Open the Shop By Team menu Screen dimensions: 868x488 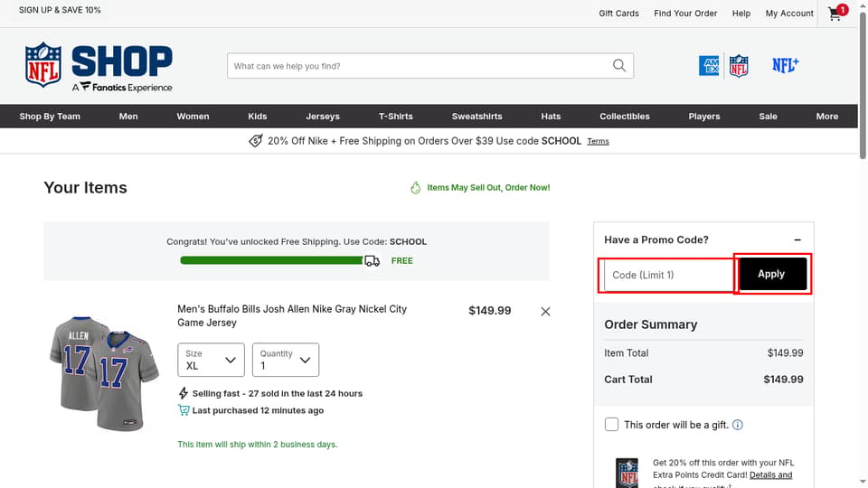tap(50, 117)
